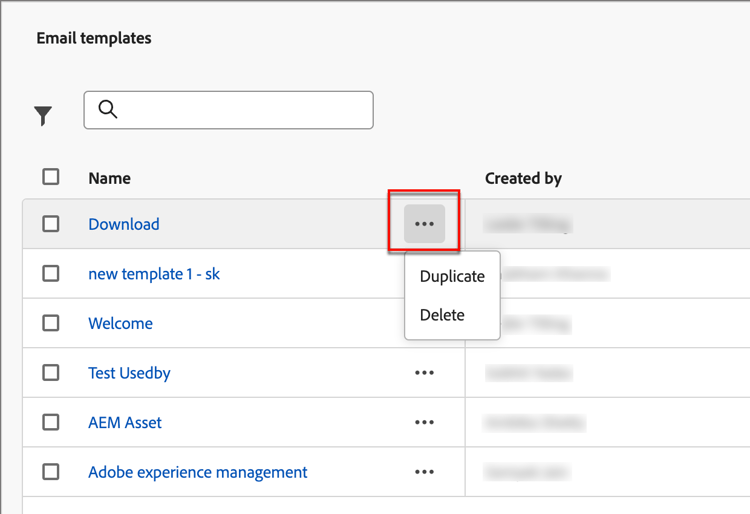Click the filter funnel icon
750x514 pixels.
(43, 116)
